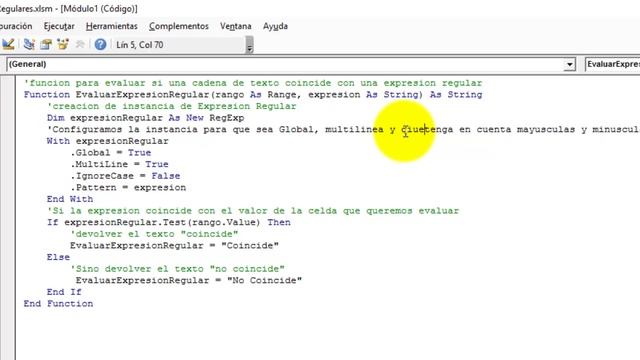The width and height of the screenshot is (640, 360).
Task: Click inside the (General) object combo box
Action: click(x=291, y=64)
